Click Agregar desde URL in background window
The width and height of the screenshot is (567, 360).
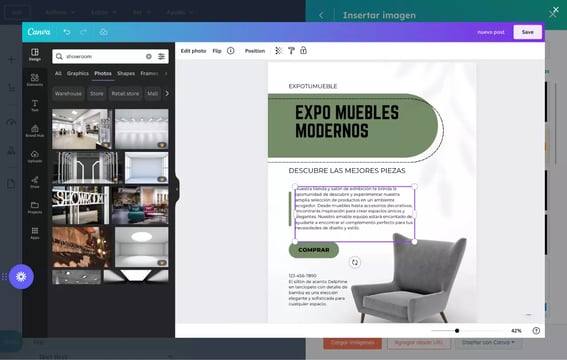[x=419, y=343]
